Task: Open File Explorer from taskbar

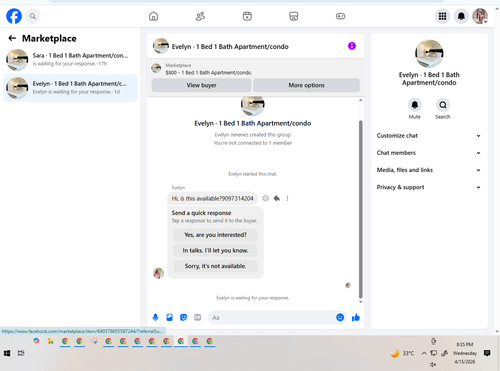Action: 51,341
